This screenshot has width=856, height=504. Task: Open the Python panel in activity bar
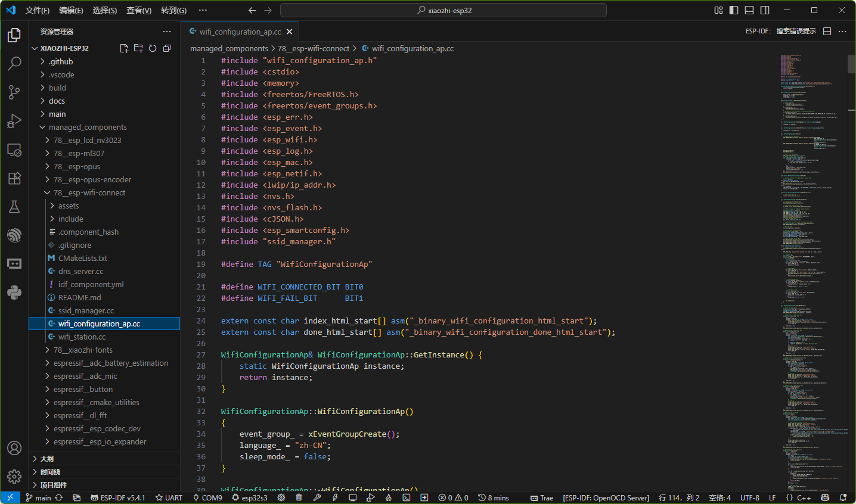[14, 292]
